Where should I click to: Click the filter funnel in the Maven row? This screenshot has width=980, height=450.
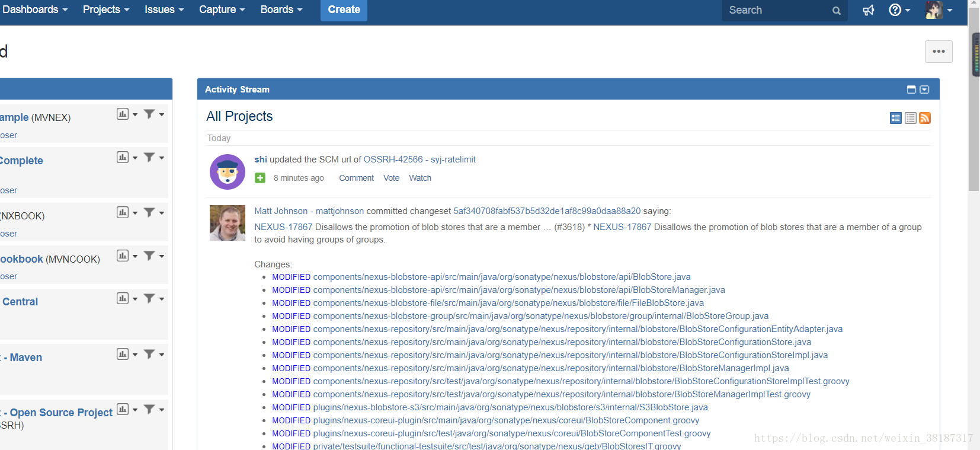point(149,354)
